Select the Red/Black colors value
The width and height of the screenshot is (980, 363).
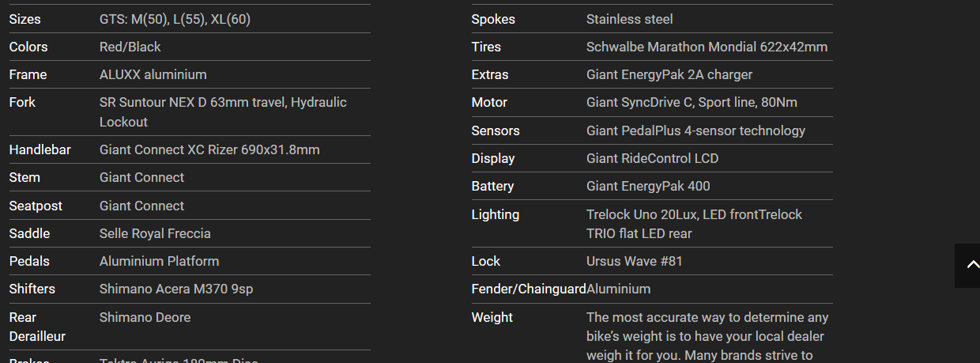click(130, 47)
